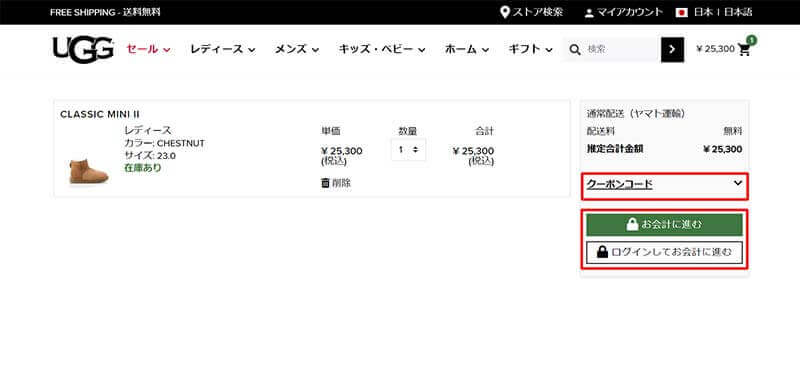Image resolution: width=800 pixels, height=386 pixels.
Task: Open the ホーム menu
Action: coord(467,49)
